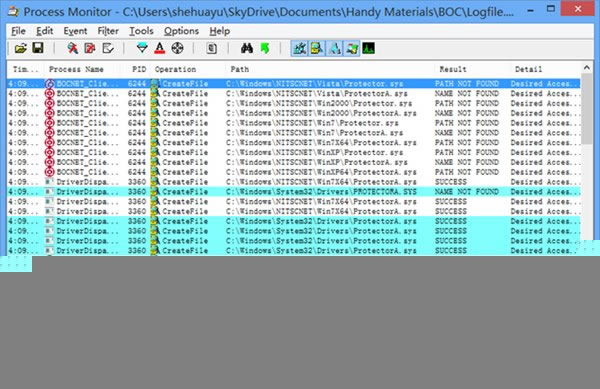Open Find with the binoculars icon
The width and height of the screenshot is (600, 389).
247,48
